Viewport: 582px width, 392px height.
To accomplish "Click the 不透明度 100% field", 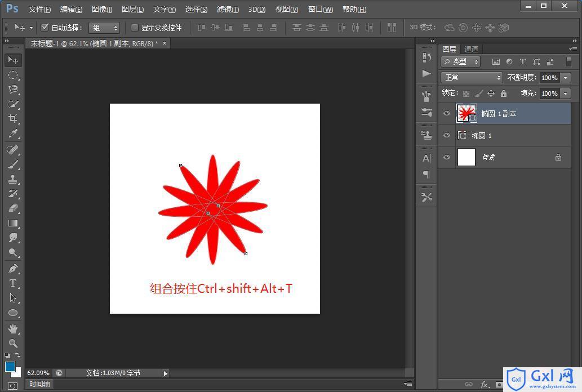I will 550,78.
